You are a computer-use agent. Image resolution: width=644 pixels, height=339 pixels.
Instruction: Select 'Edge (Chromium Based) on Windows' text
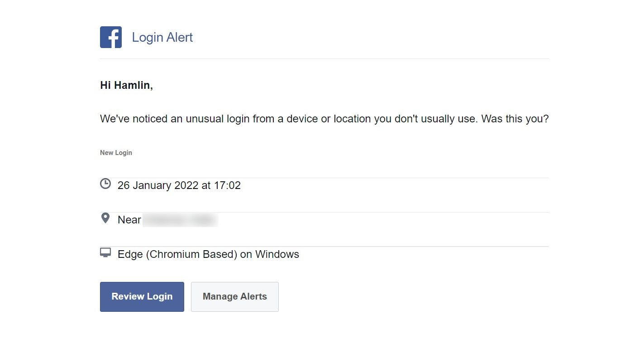tap(208, 254)
